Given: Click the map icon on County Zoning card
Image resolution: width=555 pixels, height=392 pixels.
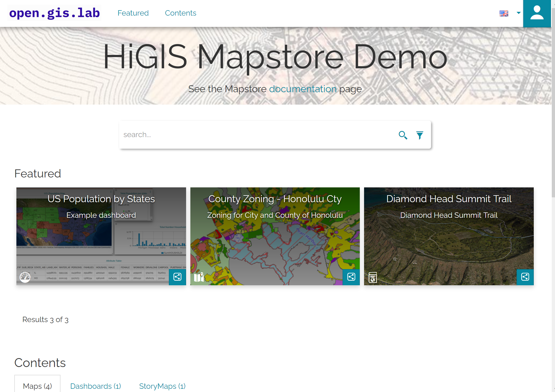Looking at the screenshot, I should (x=199, y=277).
